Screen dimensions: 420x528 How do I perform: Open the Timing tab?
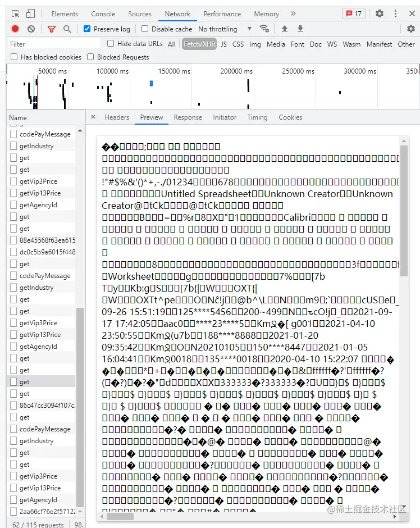(258, 117)
